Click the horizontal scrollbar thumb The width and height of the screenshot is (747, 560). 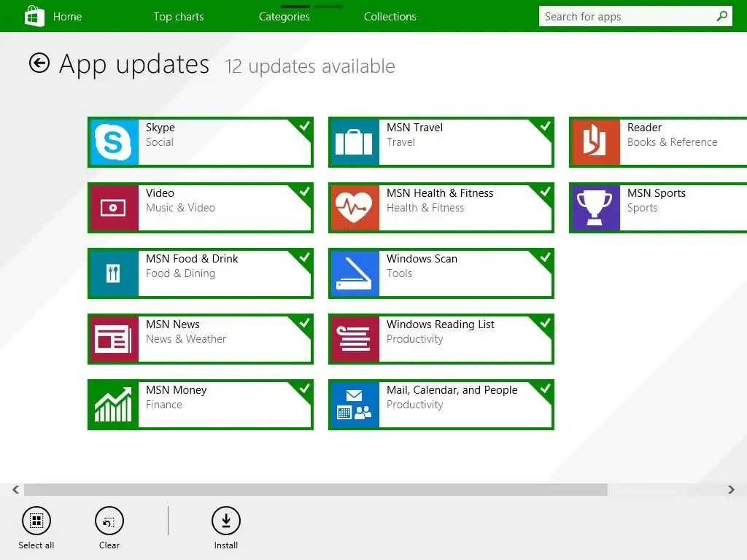tap(315, 489)
